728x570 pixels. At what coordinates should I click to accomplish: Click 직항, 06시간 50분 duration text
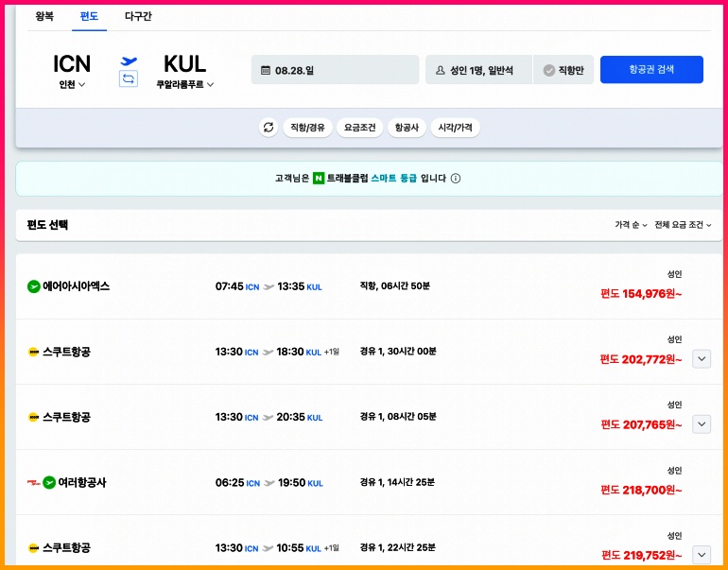[394, 285]
